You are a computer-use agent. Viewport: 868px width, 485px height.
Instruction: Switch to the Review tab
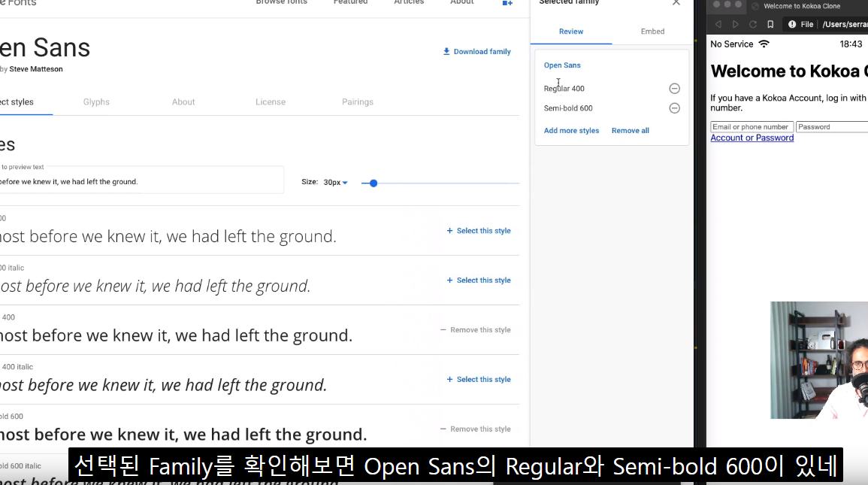click(570, 32)
